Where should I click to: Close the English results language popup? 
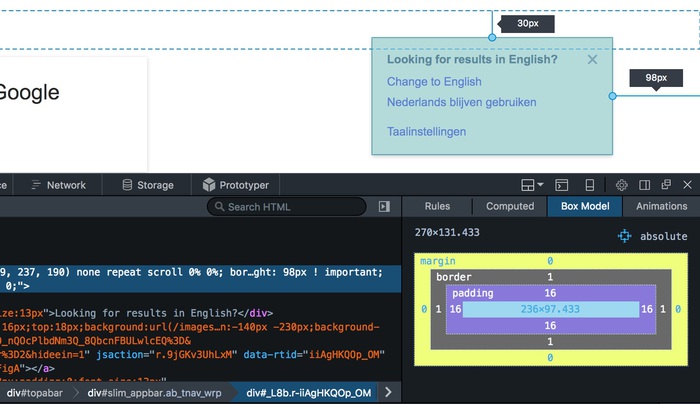click(592, 60)
